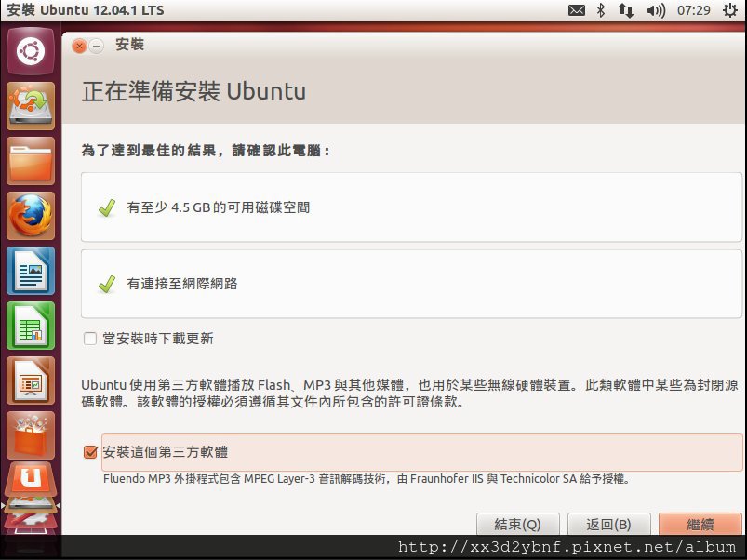This screenshot has height=560, width=747.
Task: Open the power session menu icon
Action: [730, 10]
